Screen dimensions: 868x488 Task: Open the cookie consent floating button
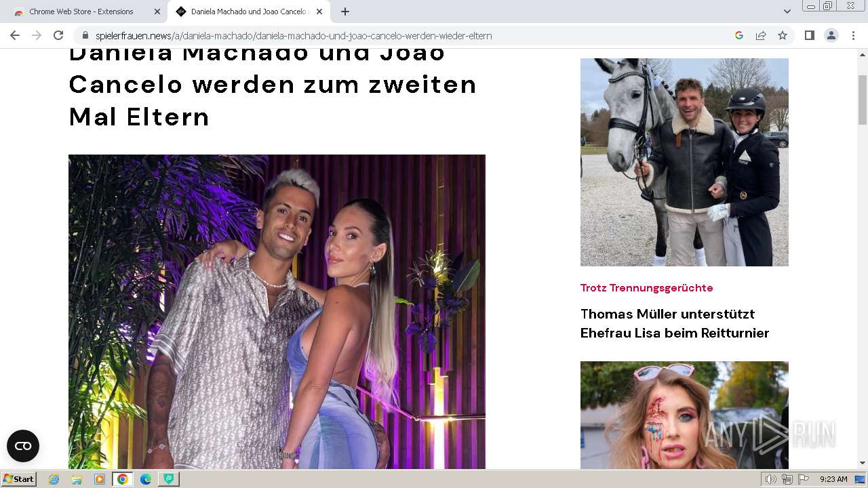tap(23, 446)
